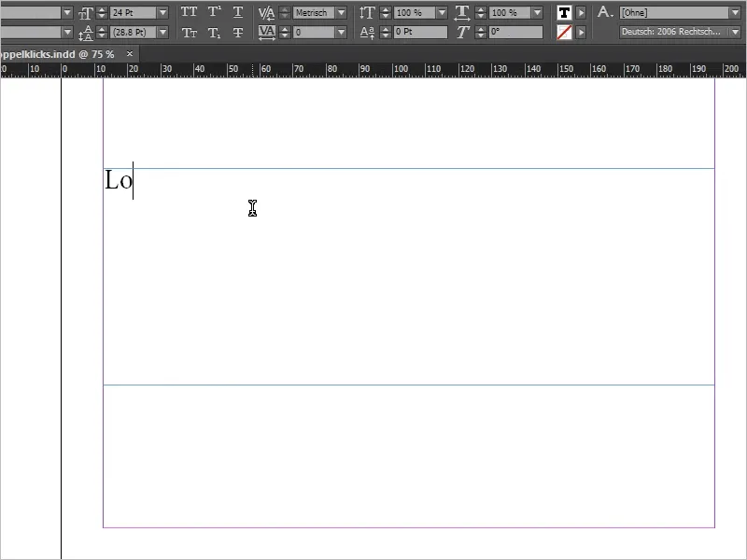Click font size stepper arrows

(102, 13)
